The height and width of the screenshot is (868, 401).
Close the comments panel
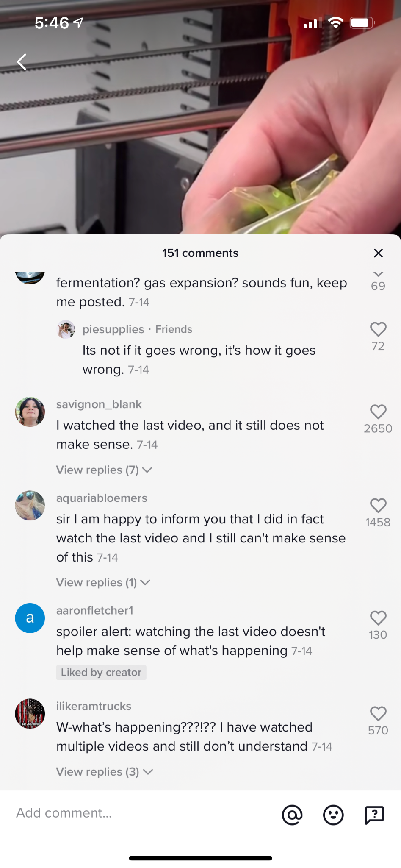tap(378, 253)
